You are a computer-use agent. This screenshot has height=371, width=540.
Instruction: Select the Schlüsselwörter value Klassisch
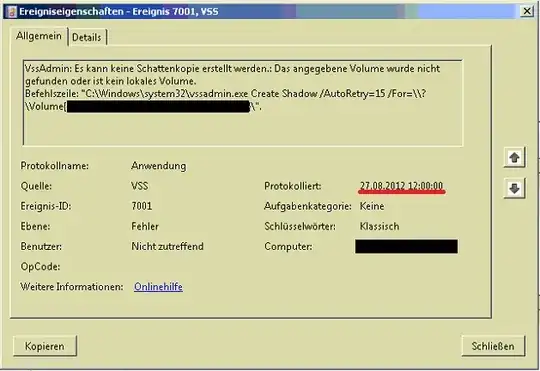pyautogui.click(x=380, y=226)
